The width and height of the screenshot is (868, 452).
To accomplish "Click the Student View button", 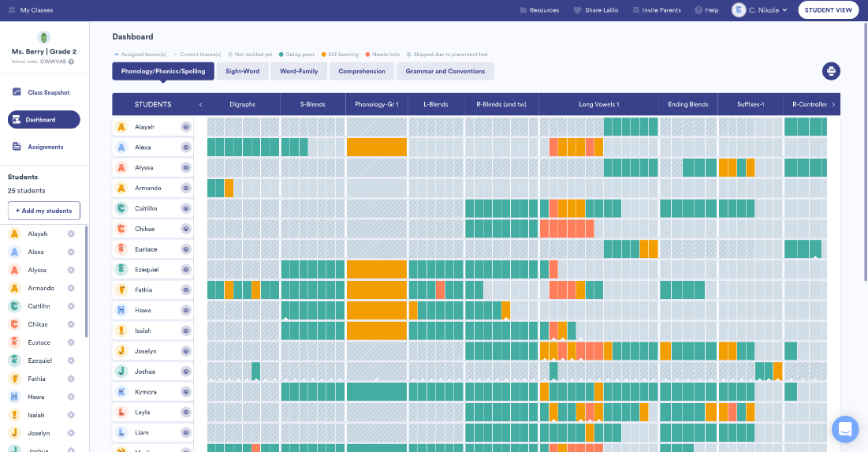I will [x=828, y=10].
